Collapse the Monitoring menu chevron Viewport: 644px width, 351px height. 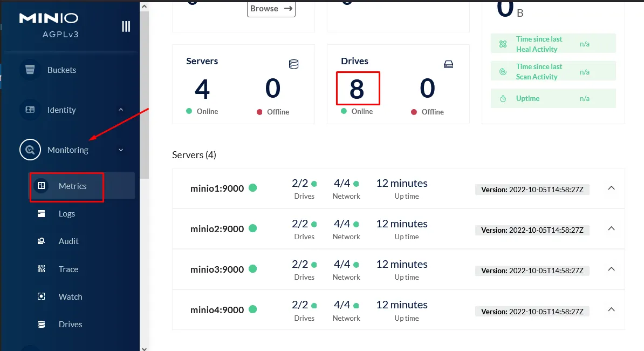(x=121, y=150)
